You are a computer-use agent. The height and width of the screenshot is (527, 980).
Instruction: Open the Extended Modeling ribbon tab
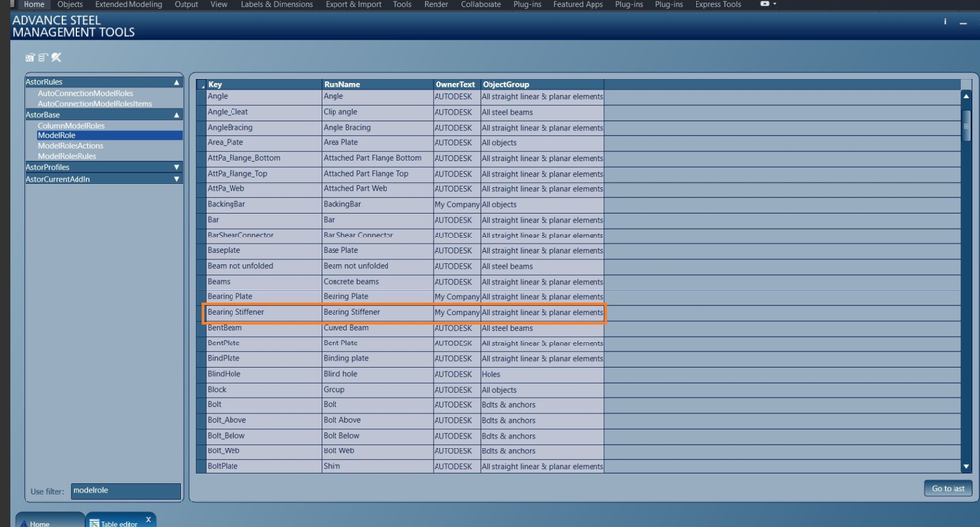pyautogui.click(x=129, y=4)
